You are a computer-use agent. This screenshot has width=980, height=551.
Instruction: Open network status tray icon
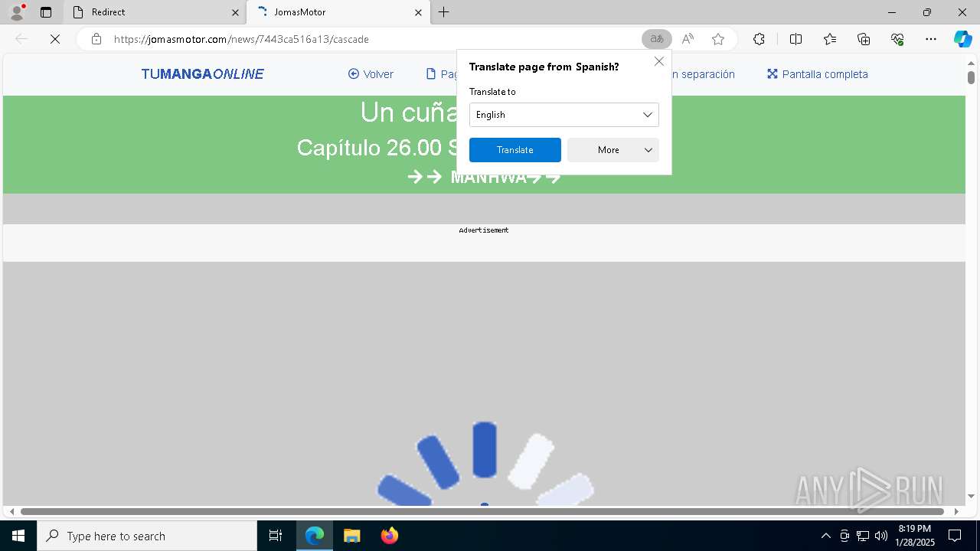click(863, 536)
